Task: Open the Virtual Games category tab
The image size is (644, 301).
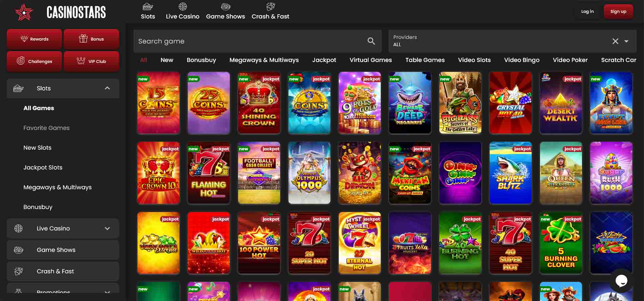Action: click(370, 60)
